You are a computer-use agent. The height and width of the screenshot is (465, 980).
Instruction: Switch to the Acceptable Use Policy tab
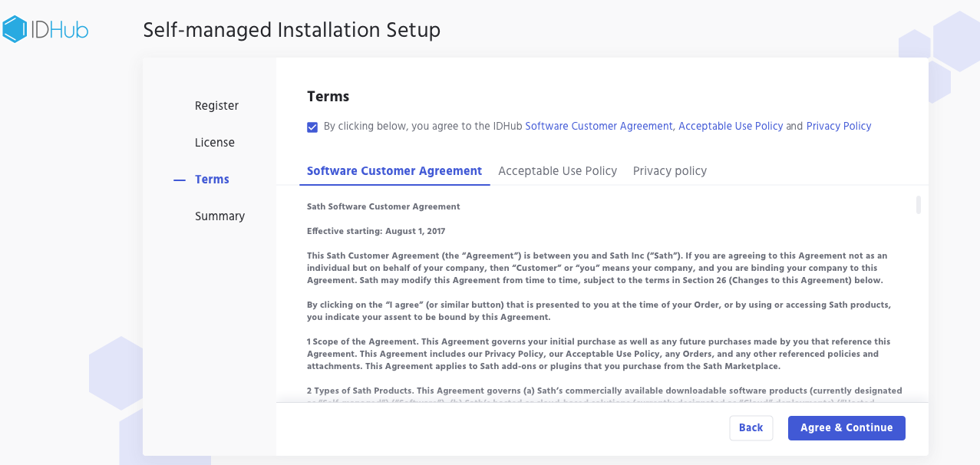(x=557, y=171)
